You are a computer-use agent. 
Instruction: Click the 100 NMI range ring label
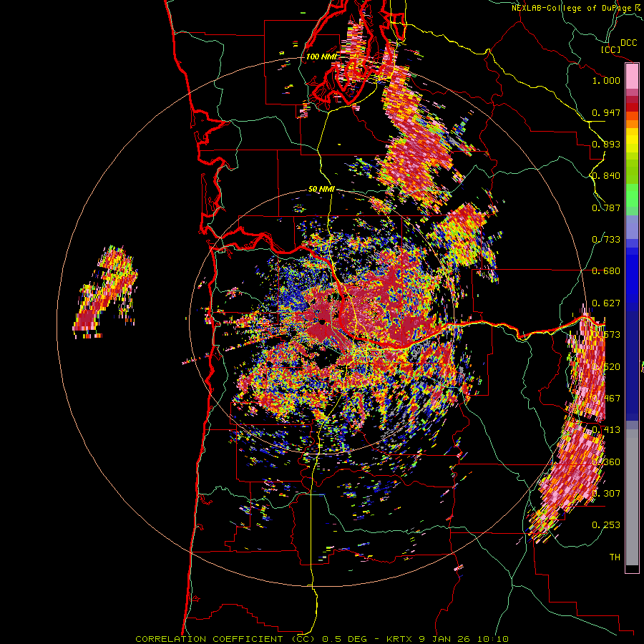pos(321,57)
